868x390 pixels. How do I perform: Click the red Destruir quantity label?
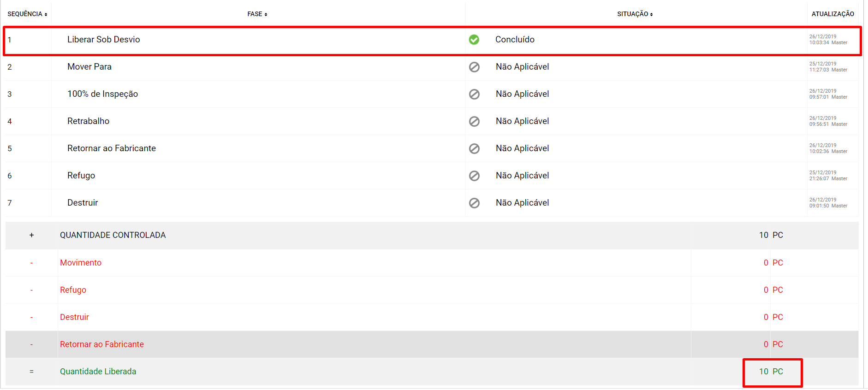pyautogui.click(x=74, y=317)
